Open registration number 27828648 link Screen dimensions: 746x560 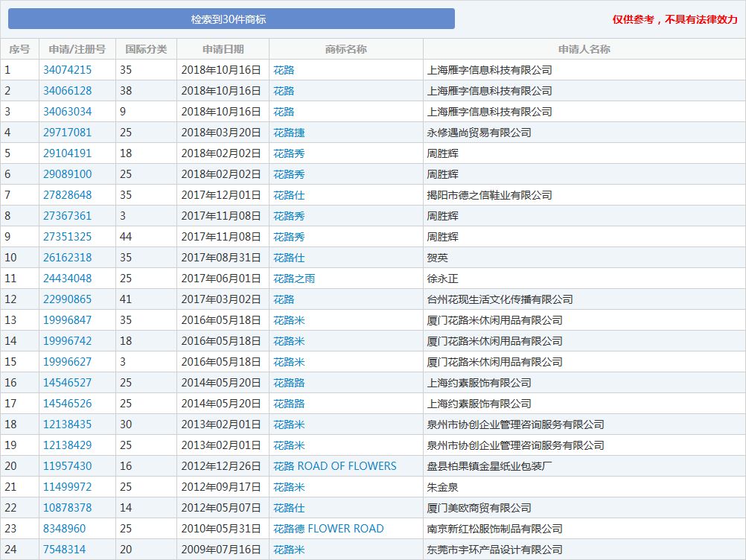pos(67,195)
